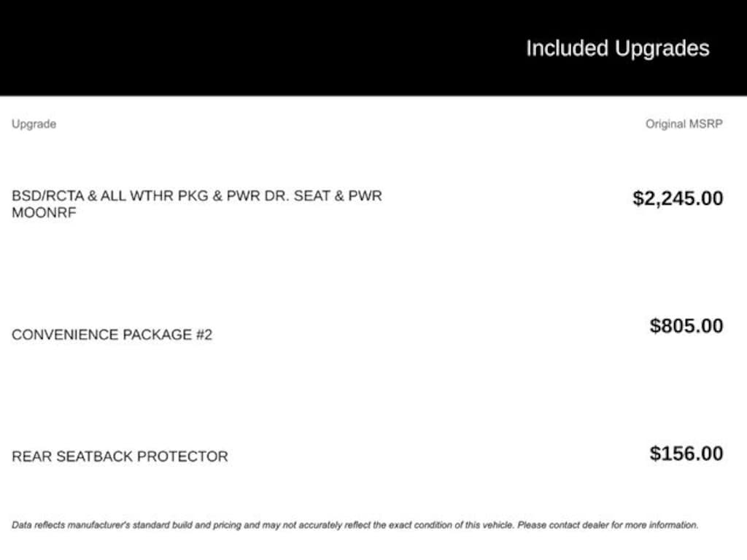
Task: Click the word Upgrades in the banner
Action: pyautogui.click(x=662, y=49)
